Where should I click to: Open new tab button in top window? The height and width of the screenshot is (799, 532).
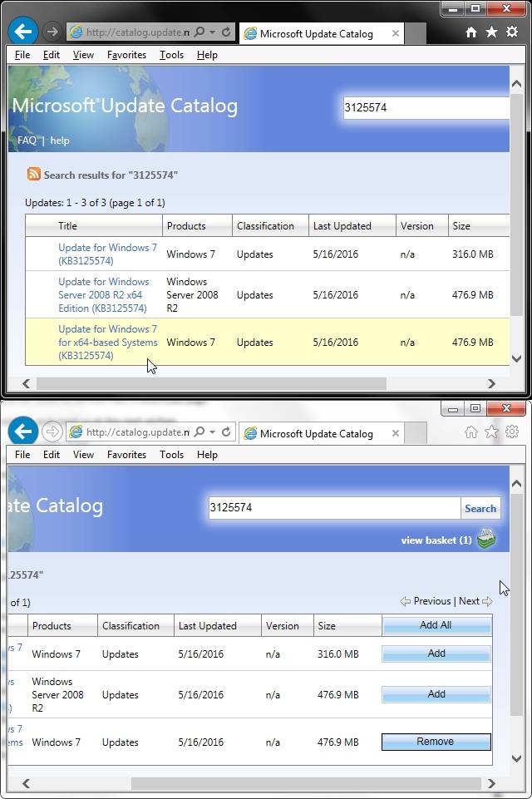(416, 34)
